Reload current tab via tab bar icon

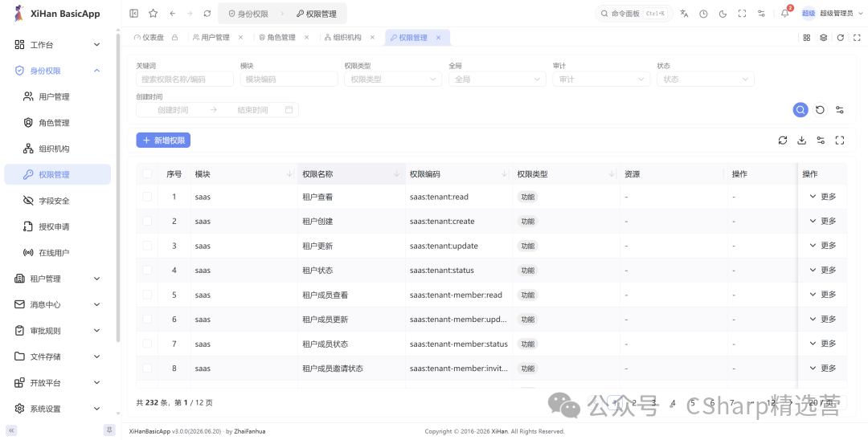[x=841, y=38]
